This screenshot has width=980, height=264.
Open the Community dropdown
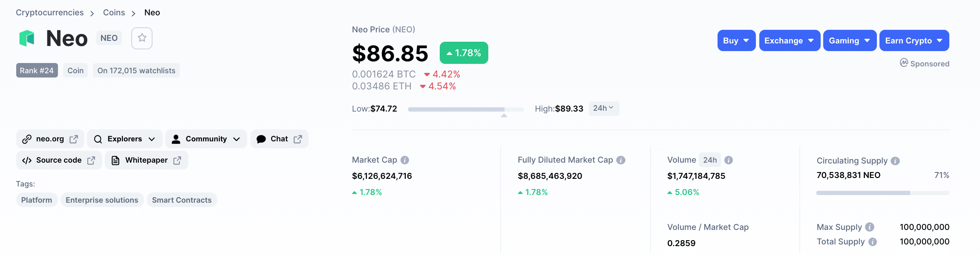[x=206, y=139]
